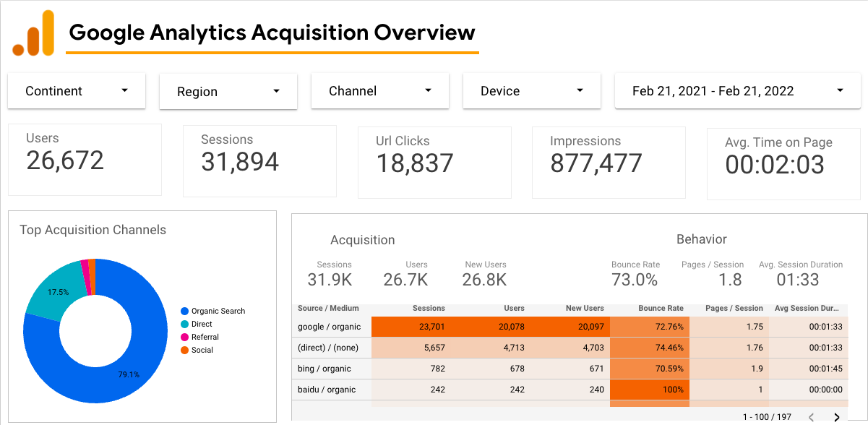Sort table by Pages / Session column header
This screenshot has width=868, height=425.
pos(734,308)
